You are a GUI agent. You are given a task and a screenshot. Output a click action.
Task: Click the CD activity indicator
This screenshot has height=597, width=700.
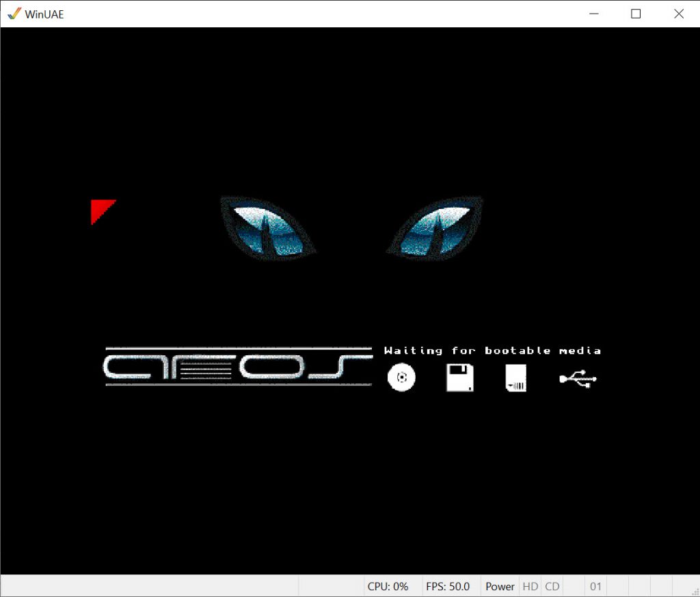[x=552, y=586]
